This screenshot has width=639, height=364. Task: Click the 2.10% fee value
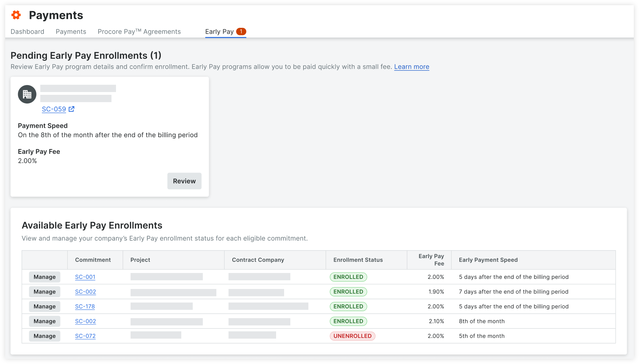coord(436,321)
